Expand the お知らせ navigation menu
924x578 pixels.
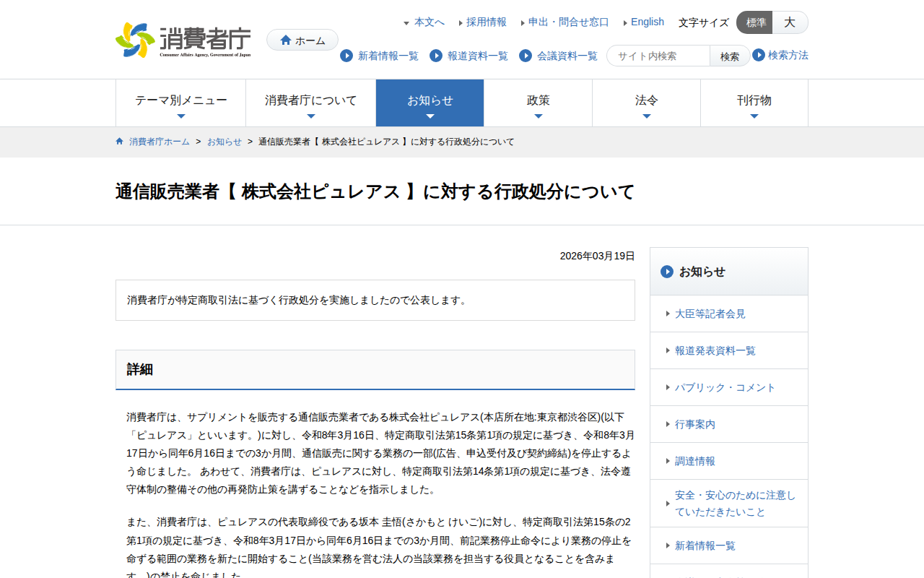tap(430, 103)
